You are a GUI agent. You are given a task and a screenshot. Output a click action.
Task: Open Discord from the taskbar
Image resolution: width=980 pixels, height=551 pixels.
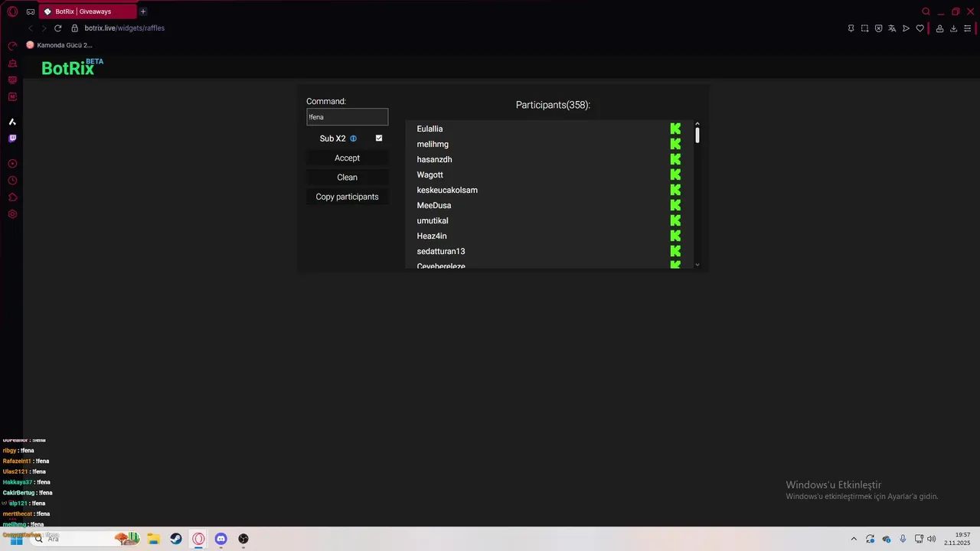pos(221,539)
